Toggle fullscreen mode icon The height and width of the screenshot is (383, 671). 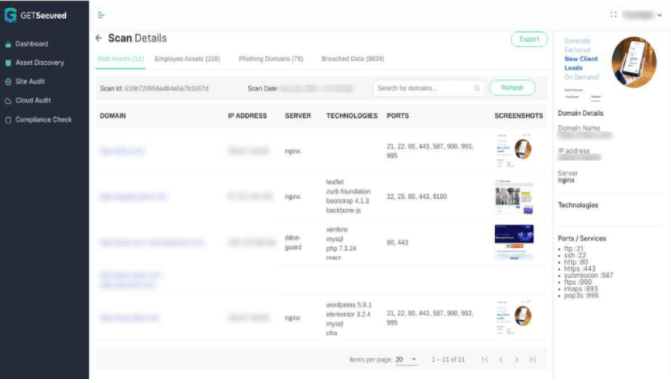613,15
